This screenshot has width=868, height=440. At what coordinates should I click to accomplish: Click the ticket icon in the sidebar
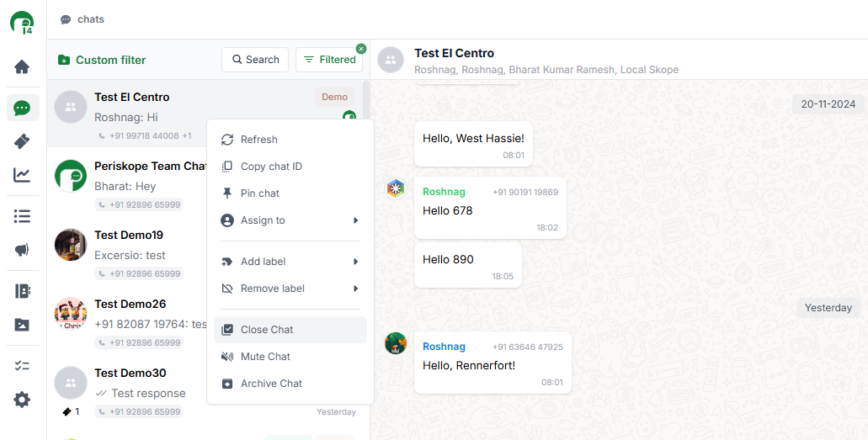[x=22, y=141]
